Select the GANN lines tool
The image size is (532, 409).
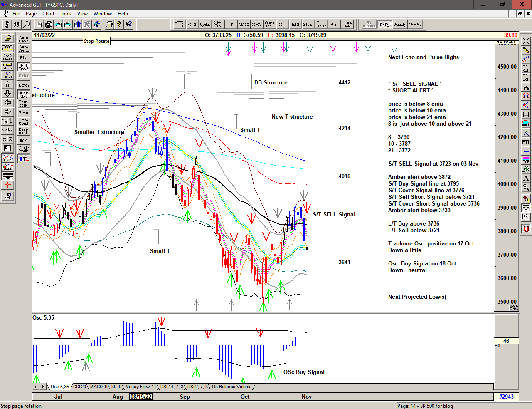7,167
